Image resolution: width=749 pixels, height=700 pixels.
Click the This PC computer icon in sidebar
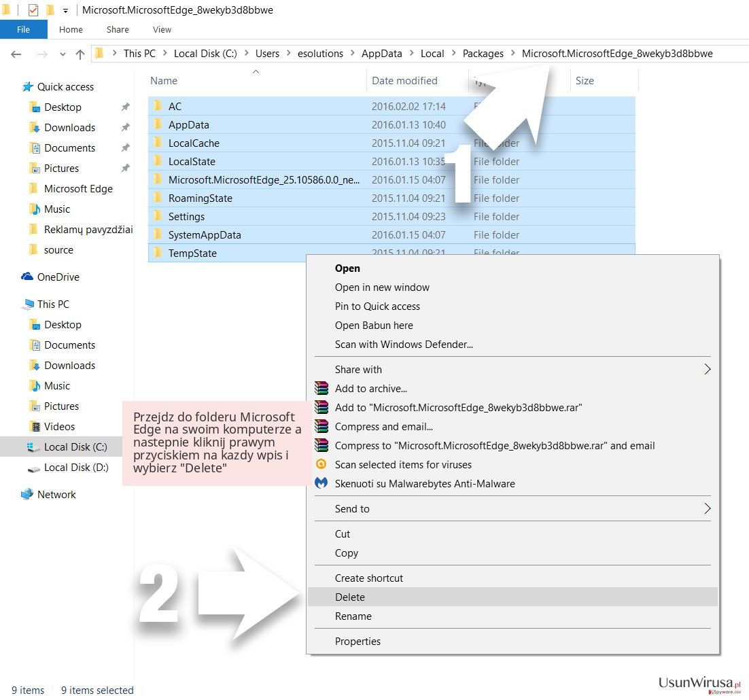tap(28, 304)
